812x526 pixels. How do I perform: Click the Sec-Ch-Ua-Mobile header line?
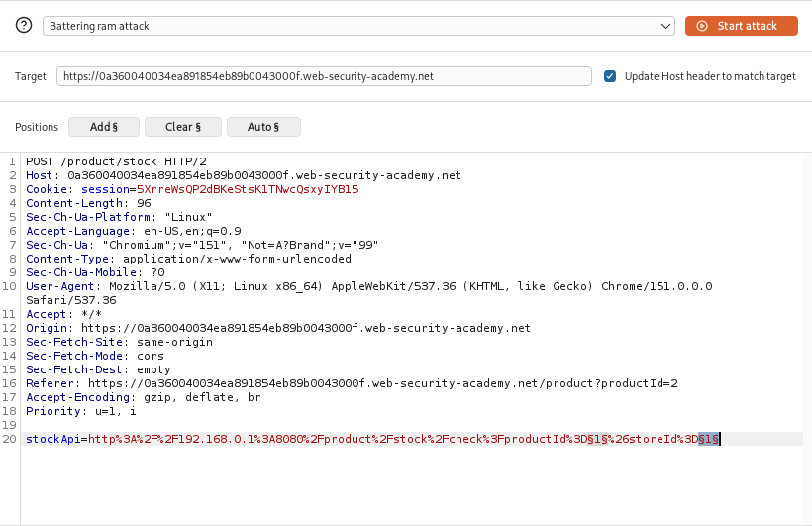pos(95,272)
